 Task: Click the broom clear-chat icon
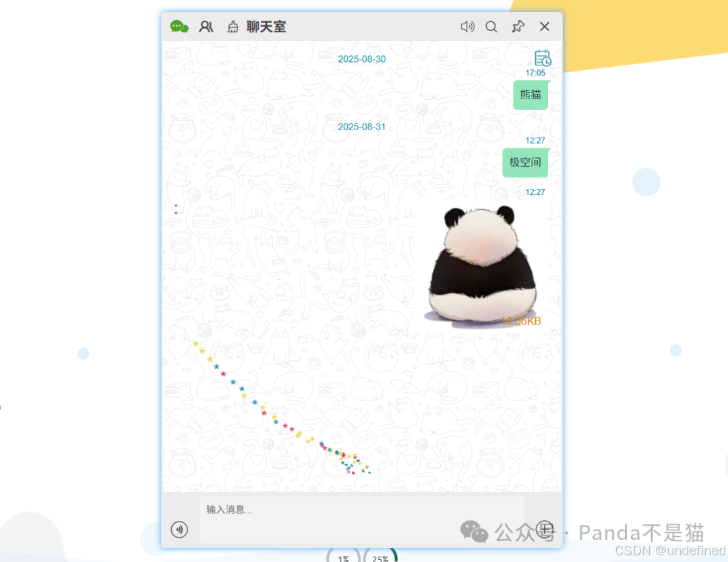point(233,27)
